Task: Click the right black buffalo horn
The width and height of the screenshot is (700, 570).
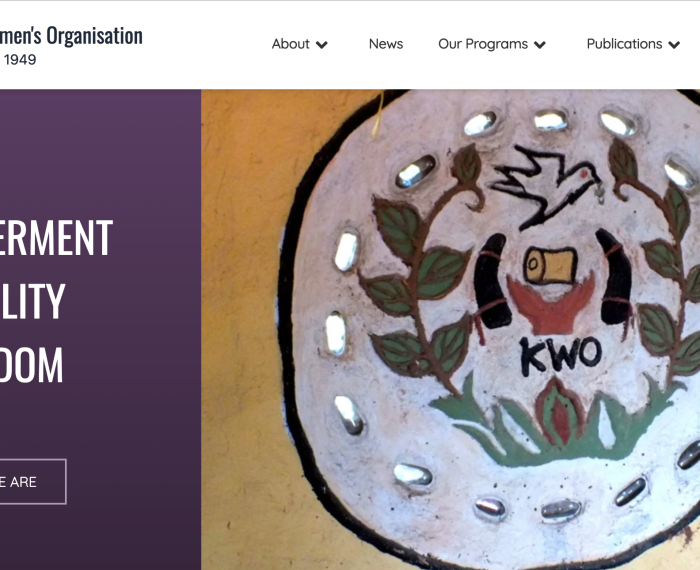Action: pyautogui.click(x=614, y=277)
